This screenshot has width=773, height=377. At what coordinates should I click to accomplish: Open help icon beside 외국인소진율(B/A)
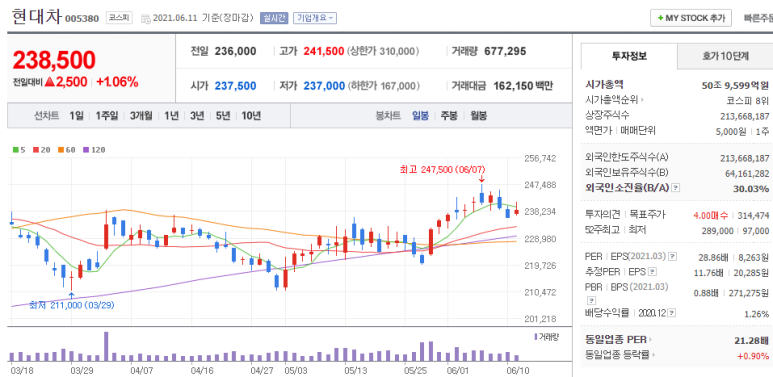[676, 188]
